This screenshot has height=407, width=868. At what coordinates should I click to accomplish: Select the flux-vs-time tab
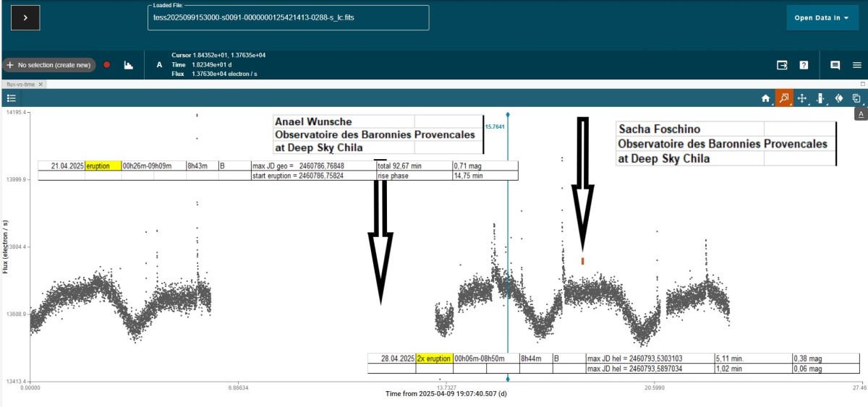pyautogui.click(x=20, y=85)
